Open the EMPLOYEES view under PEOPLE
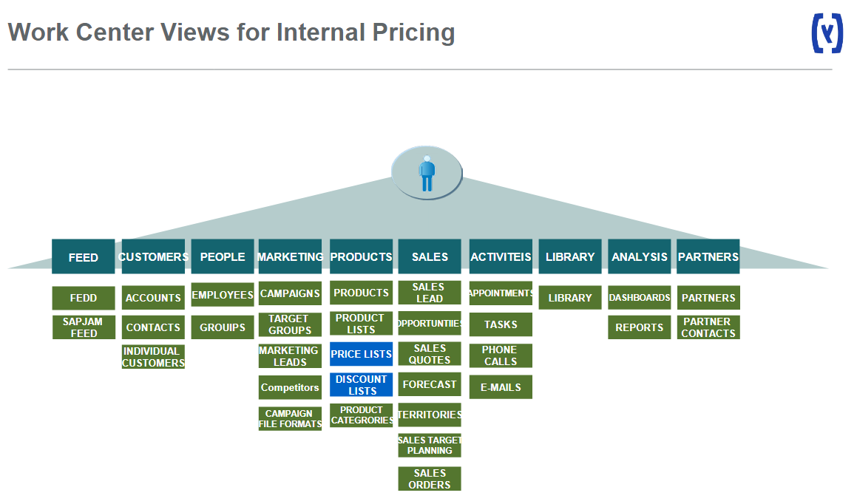This screenshot has width=857, height=504. (223, 295)
